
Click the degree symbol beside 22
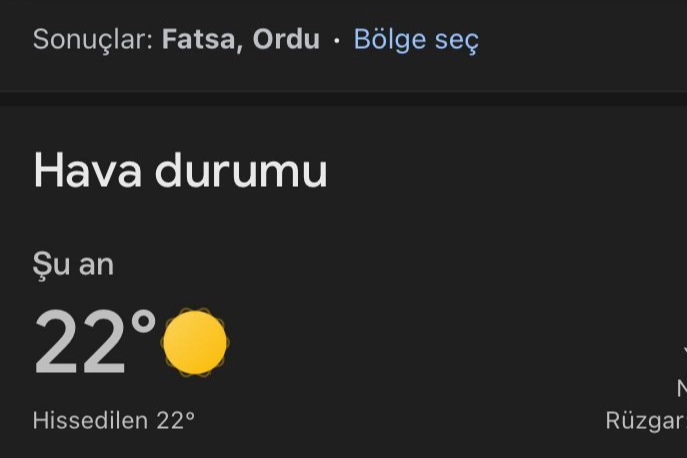click(144, 323)
